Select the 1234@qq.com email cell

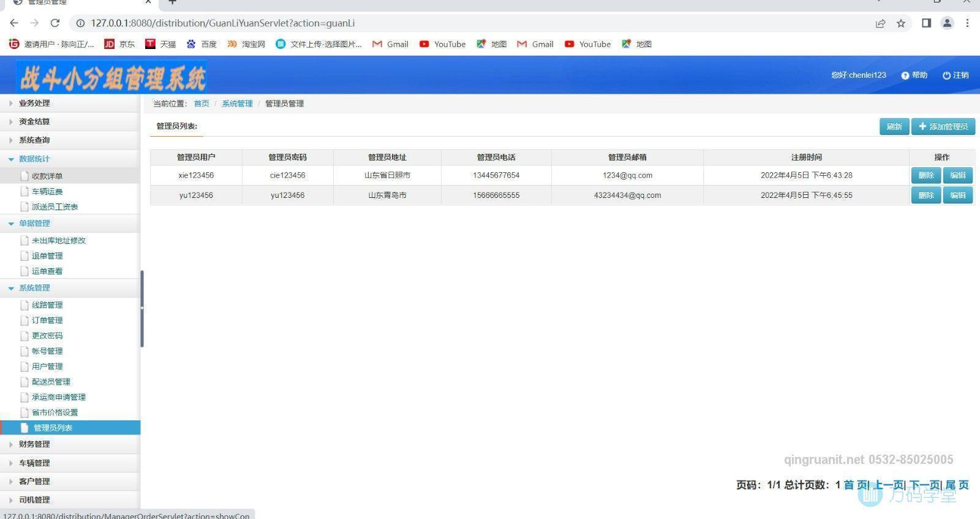(x=627, y=175)
